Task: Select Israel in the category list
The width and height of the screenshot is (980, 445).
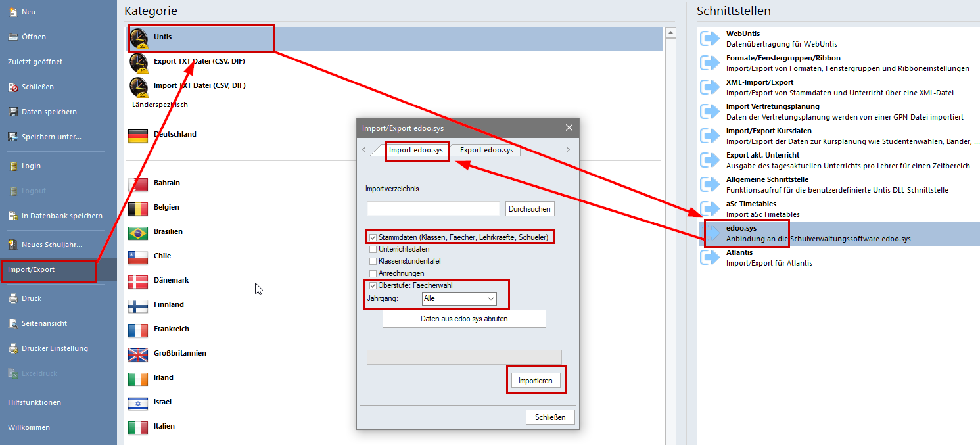Action: [x=394, y=404]
